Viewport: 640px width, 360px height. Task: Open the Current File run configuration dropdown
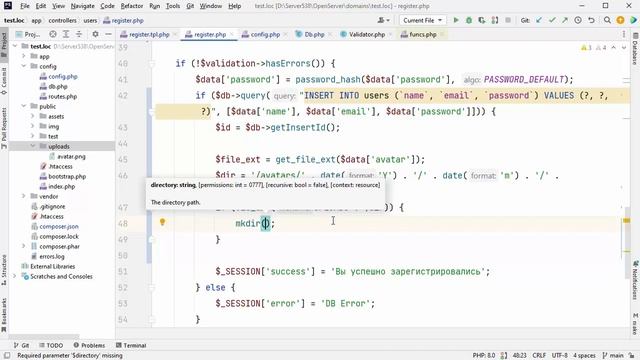coord(422,20)
